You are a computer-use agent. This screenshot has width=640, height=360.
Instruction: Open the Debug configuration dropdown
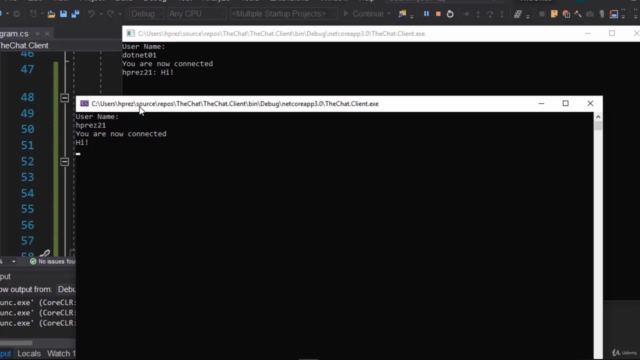tap(146, 14)
